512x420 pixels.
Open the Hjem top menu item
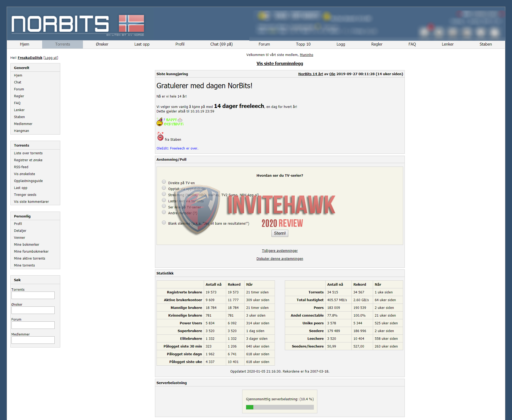pos(25,44)
